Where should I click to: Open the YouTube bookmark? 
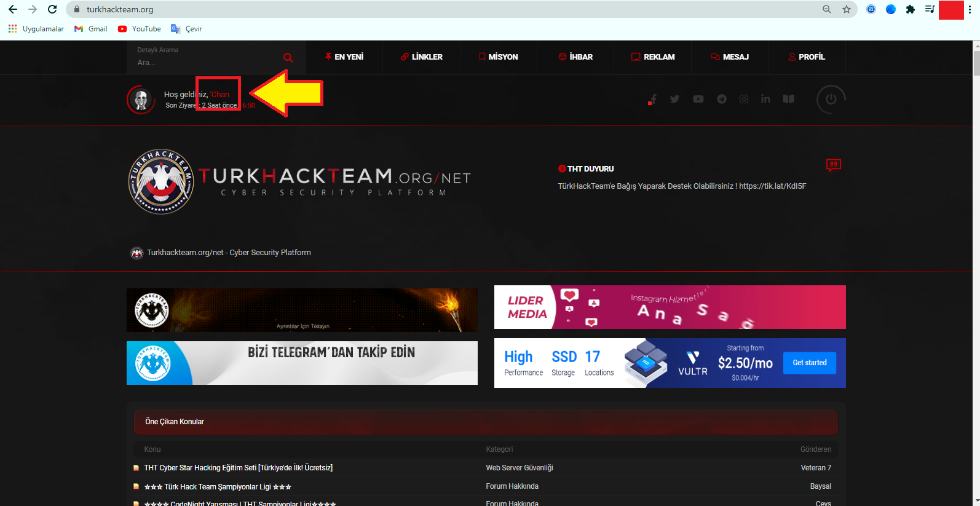(x=140, y=29)
